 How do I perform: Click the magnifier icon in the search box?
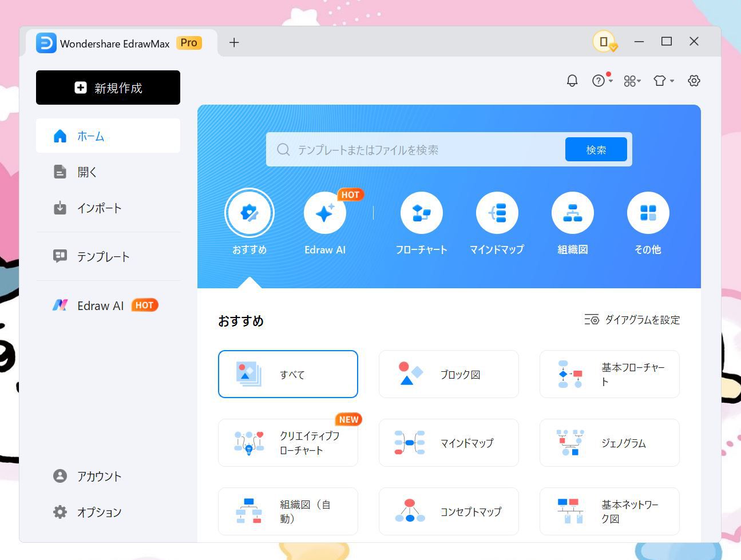(x=283, y=149)
